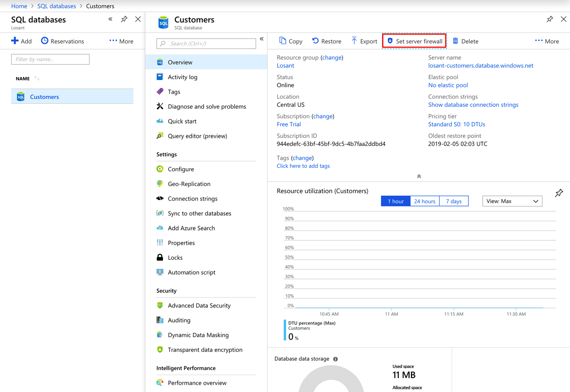Open More options in SQL databases blade
Image resolution: width=570 pixels, height=392 pixels.
click(122, 41)
